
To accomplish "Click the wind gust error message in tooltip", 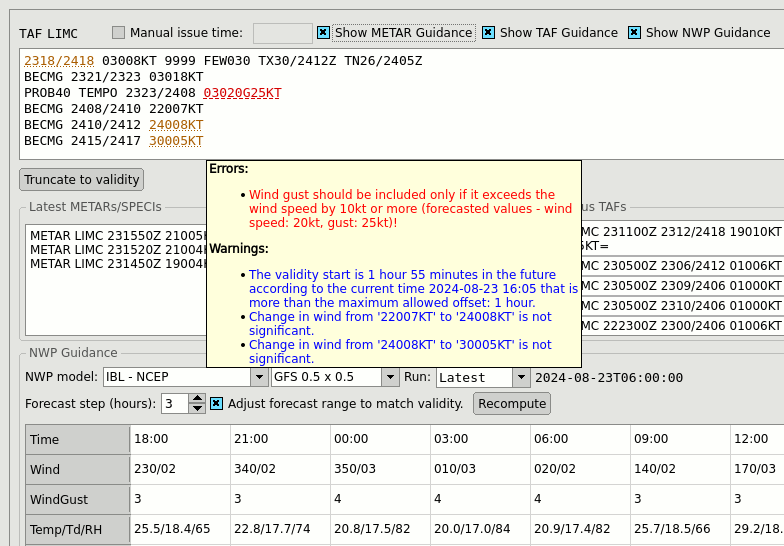I will pyautogui.click(x=410, y=208).
